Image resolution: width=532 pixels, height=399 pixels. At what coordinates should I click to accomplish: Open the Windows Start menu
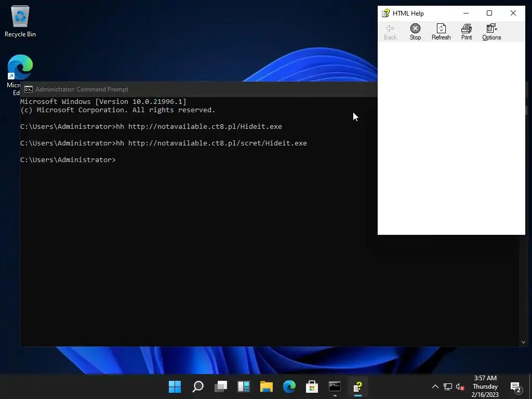[175, 387]
